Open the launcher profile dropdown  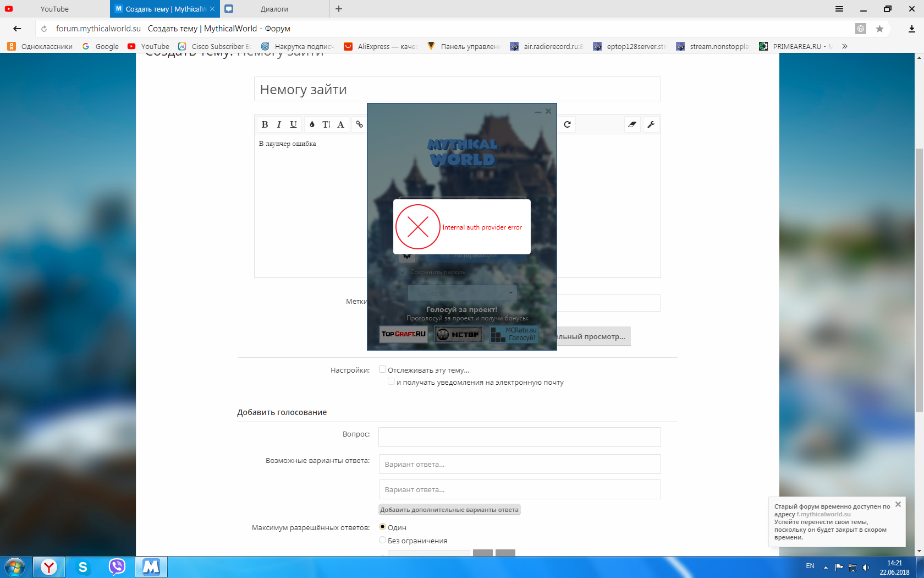pos(462,293)
